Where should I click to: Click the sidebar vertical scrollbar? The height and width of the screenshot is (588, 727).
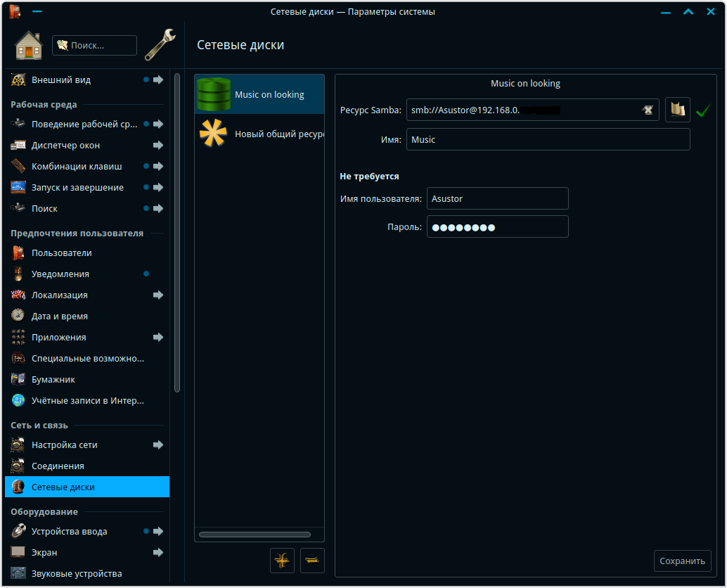[x=177, y=232]
